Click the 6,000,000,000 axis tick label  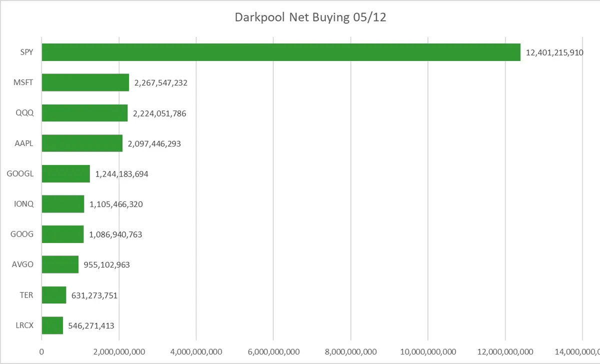point(273,352)
